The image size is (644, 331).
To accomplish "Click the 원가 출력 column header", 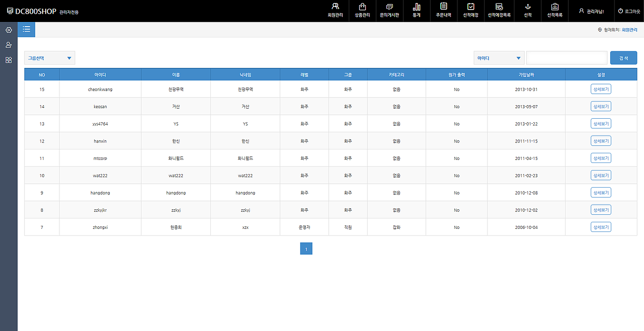I will (456, 74).
